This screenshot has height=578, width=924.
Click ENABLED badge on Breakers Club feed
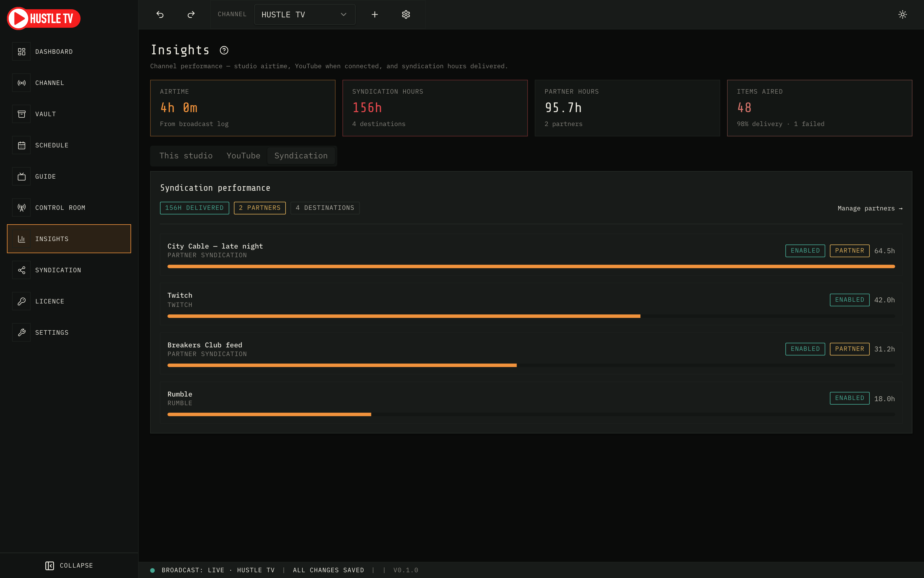[805, 349]
